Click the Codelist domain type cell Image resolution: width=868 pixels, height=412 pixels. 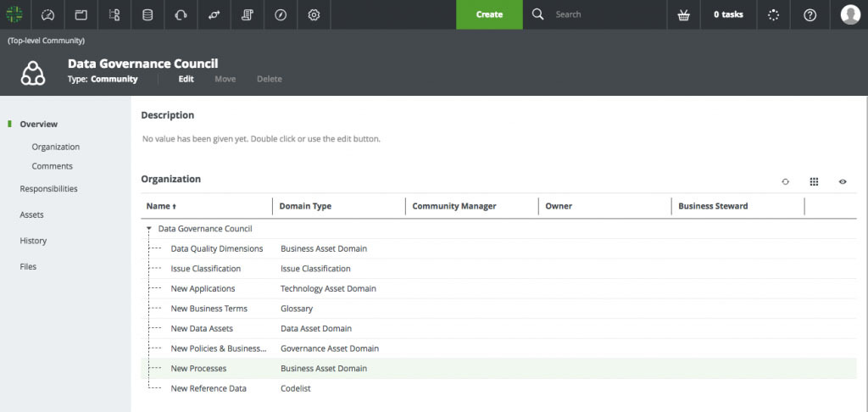296,388
